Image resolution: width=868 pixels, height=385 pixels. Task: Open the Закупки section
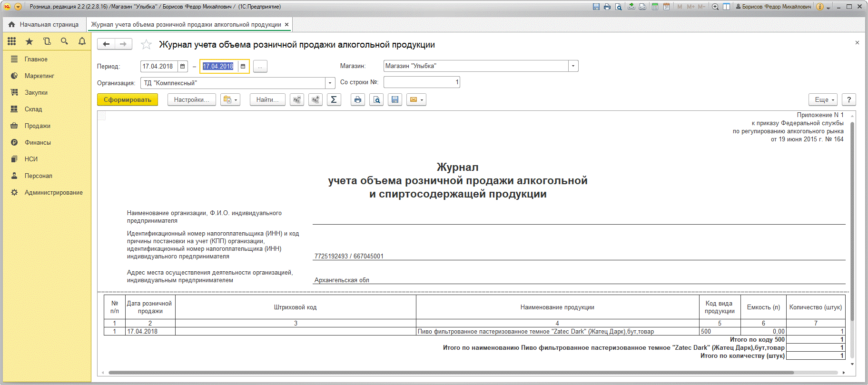point(47,93)
